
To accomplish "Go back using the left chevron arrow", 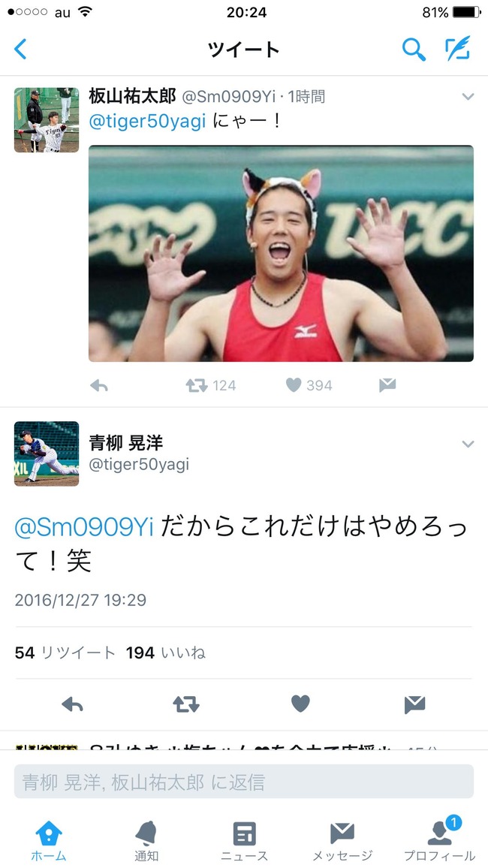I will 20,50.
